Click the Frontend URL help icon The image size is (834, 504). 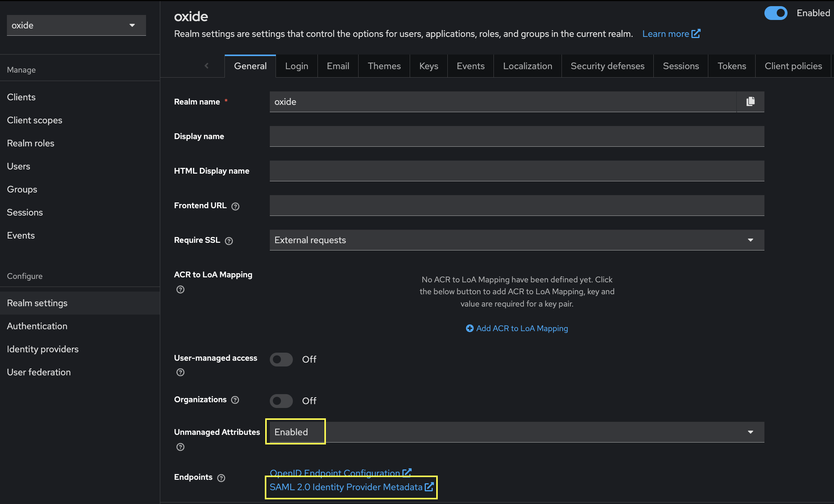pyautogui.click(x=235, y=206)
